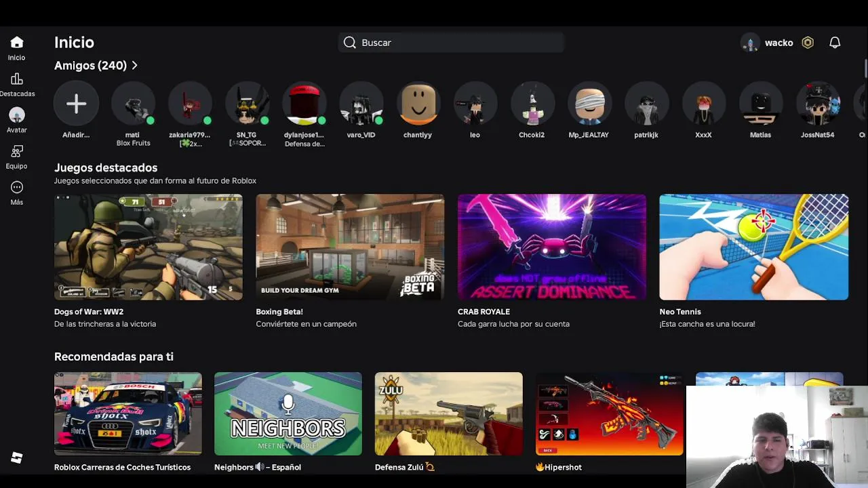This screenshot has width=868, height=488.
Task: Open the Robux currency icon
Action: pos(808,43)
